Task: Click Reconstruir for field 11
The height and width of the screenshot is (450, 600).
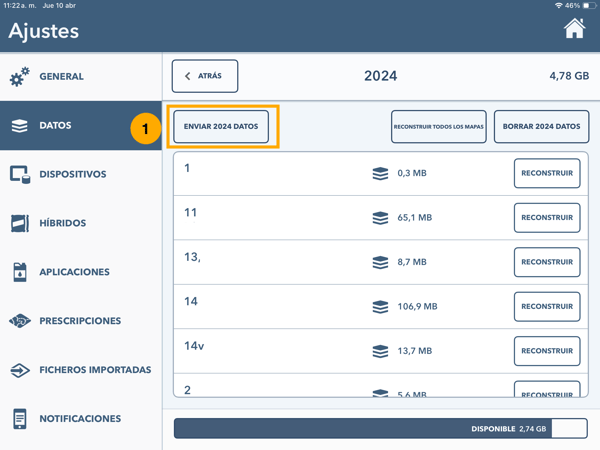Action: pos(547,218)
